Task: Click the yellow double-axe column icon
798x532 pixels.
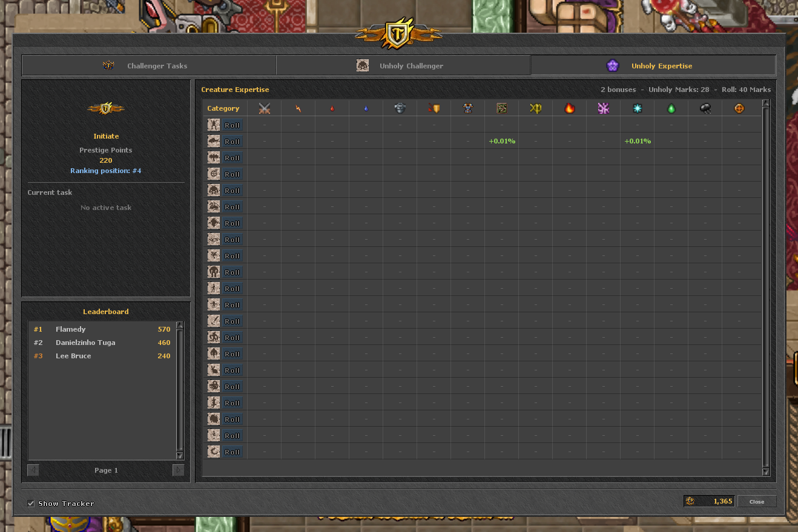Action: (535, 108)
